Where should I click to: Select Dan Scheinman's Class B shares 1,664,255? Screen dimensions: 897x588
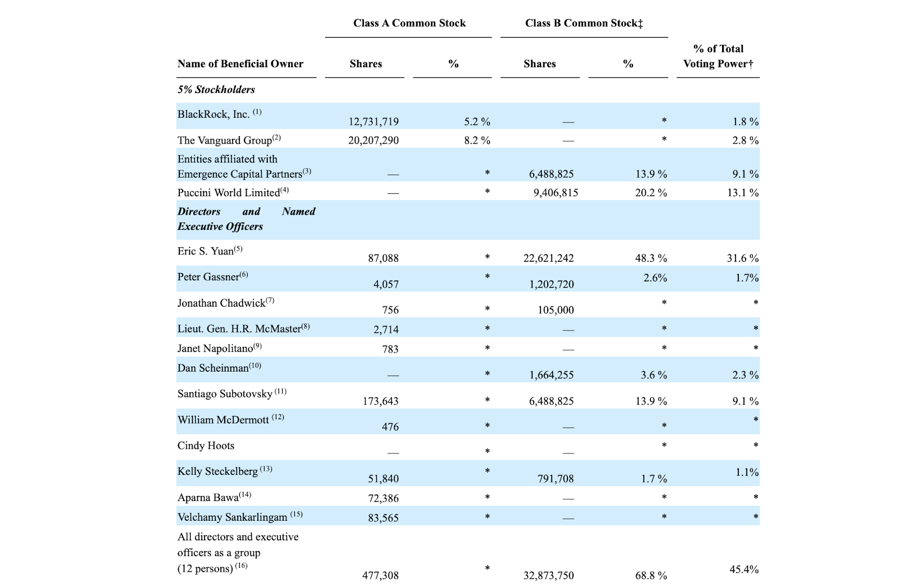[552, 375]
